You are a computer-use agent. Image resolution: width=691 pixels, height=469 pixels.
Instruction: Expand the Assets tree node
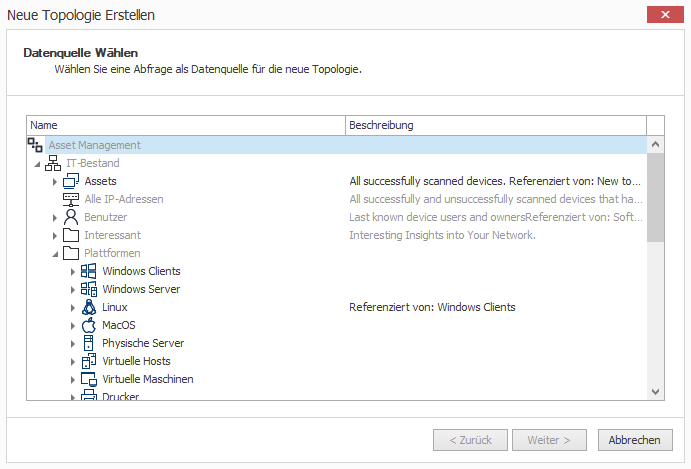pos(55,182)
